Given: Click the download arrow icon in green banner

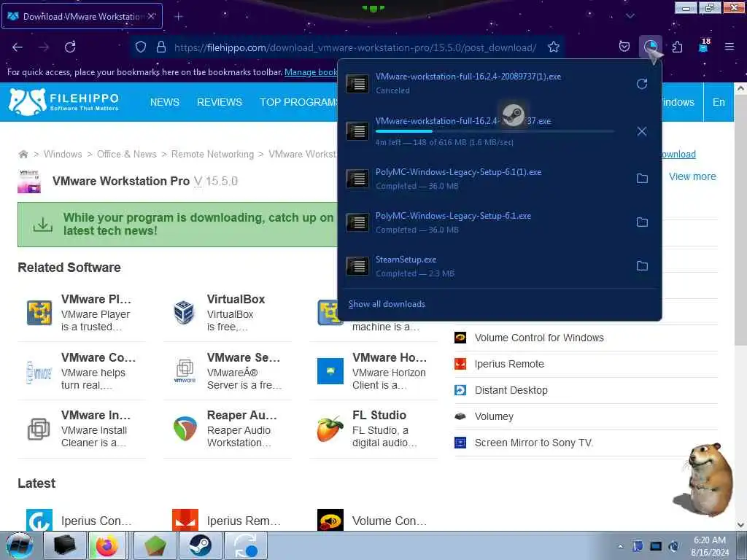Looking at the screenshot, I should [43, 225].
